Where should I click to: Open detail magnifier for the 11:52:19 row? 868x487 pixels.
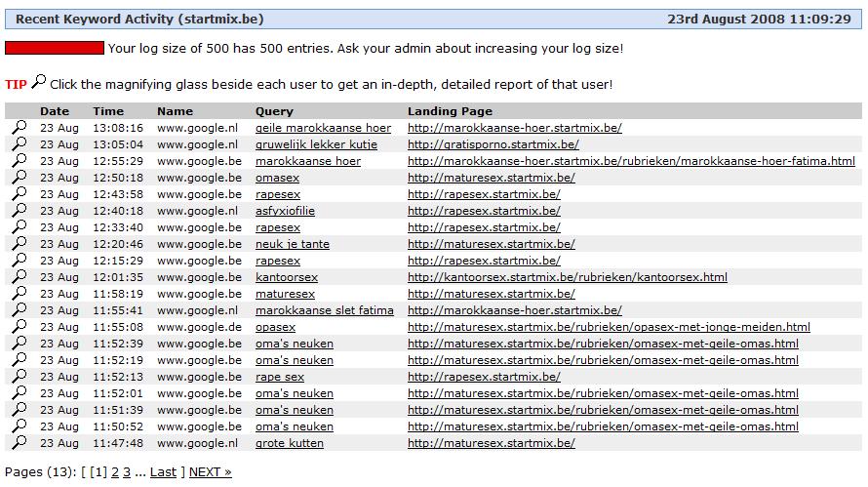[x=19, y=360]
